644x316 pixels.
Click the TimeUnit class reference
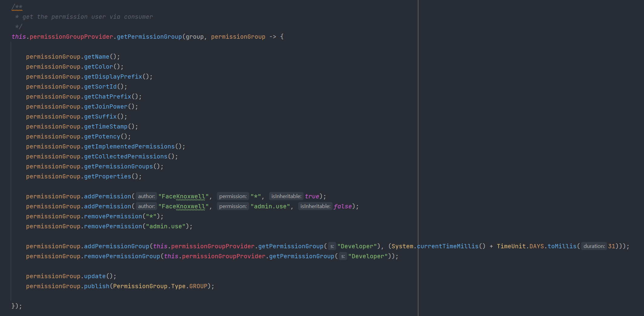point(511,246)
